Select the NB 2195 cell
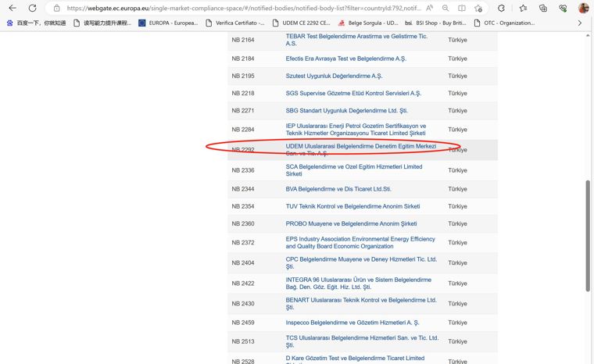The image size is (594, 364). 243,76
